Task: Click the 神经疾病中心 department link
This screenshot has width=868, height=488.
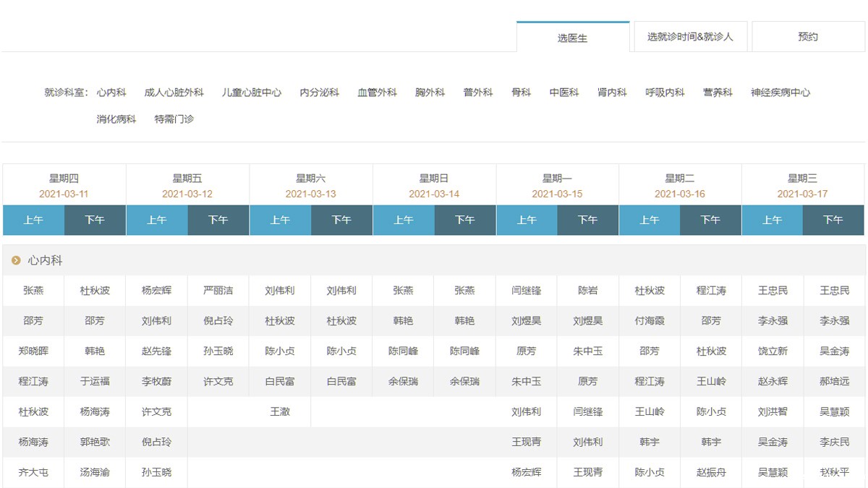Action: click(780, 93)
